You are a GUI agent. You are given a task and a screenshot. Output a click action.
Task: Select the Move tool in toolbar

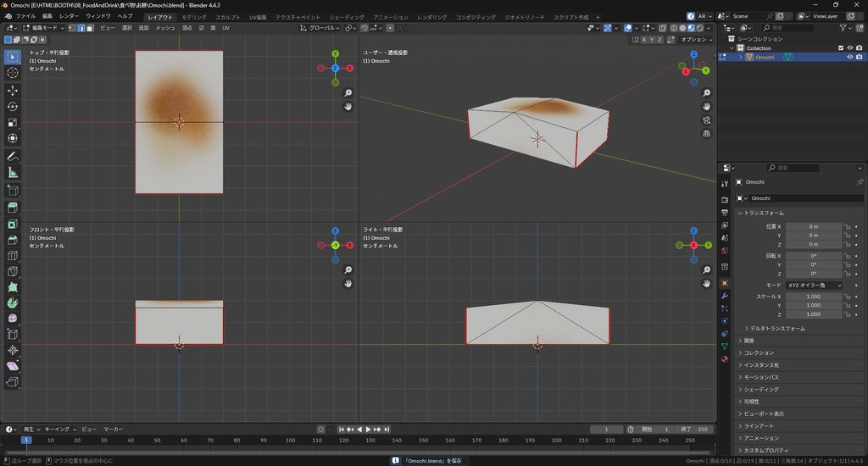point(13,90)
